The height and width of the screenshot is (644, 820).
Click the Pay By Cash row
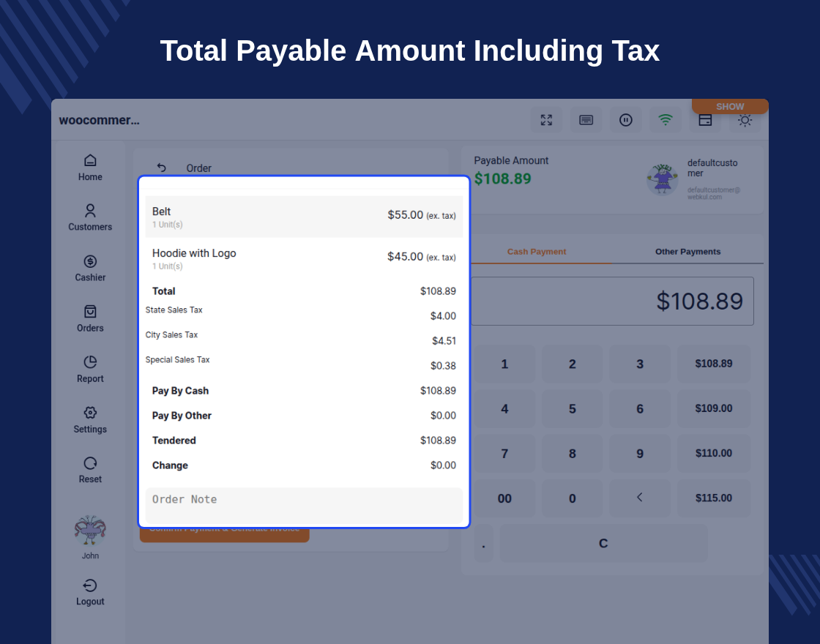tap(304, 391)
